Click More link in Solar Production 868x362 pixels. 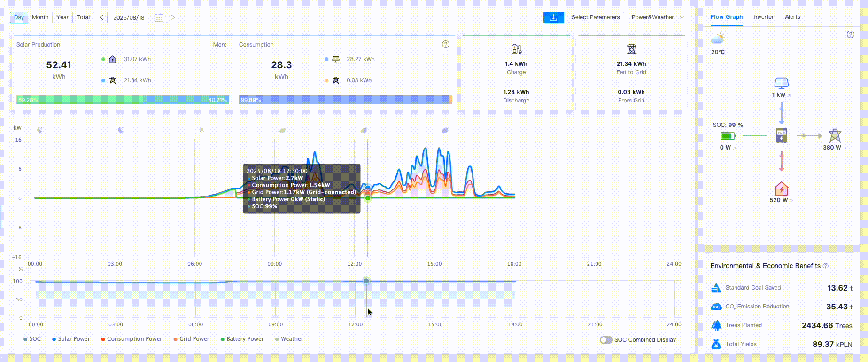pyautogui.click(x=219, y=45)
